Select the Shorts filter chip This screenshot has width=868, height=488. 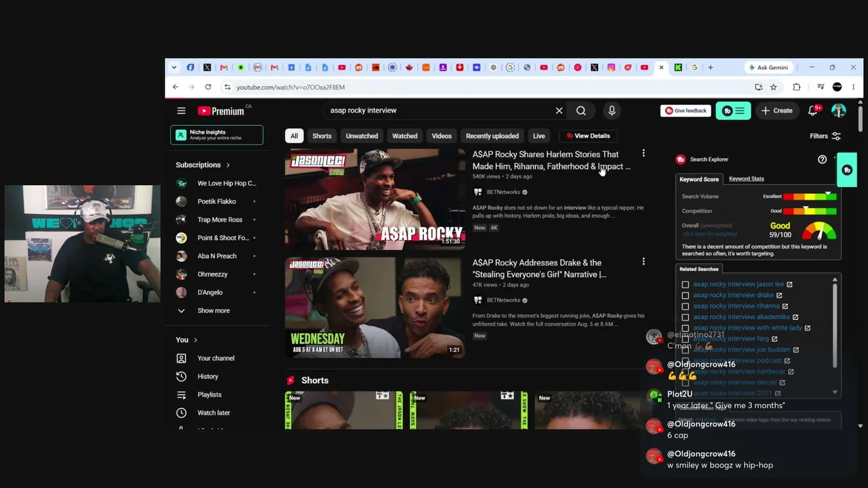point(322,136)
